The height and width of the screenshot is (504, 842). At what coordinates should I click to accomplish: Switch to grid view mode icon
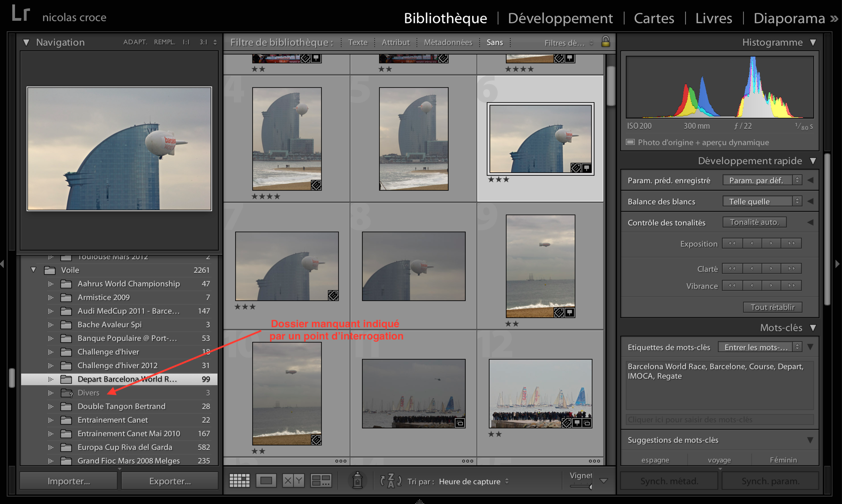pyautogui.click(x=239, y=481)
